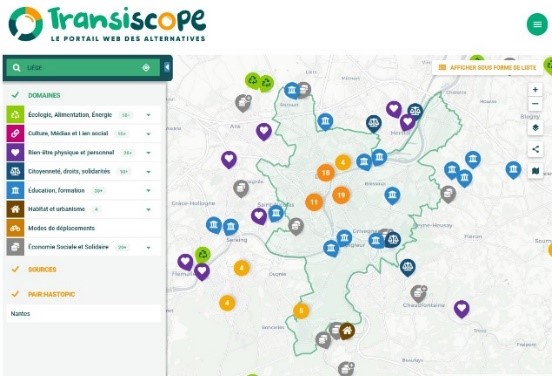This screenshot has width=552, height=376.
Task: Open the green hamburger menu
Action: point(537,24)
